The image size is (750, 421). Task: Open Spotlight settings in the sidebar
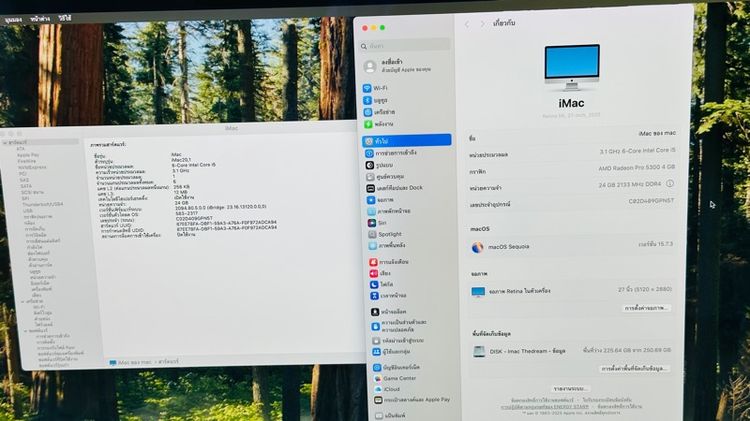click(385, 234)
